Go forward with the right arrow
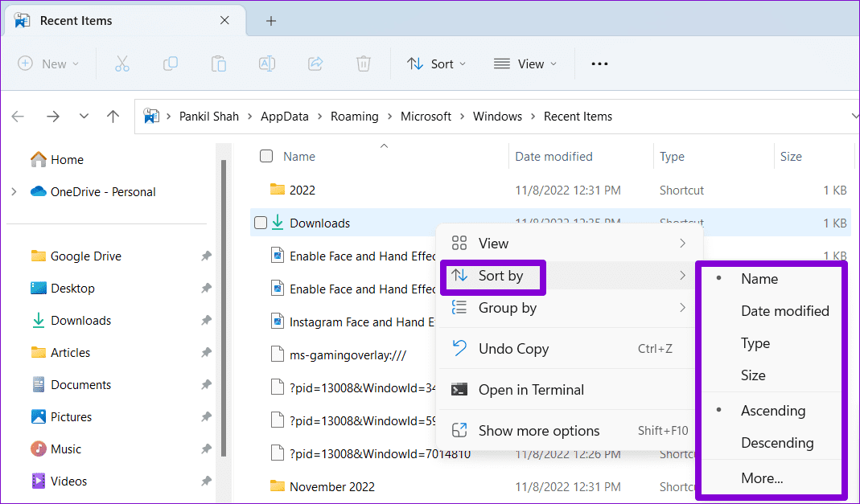This screenshot has height=504, width=860. click(53, 116)
